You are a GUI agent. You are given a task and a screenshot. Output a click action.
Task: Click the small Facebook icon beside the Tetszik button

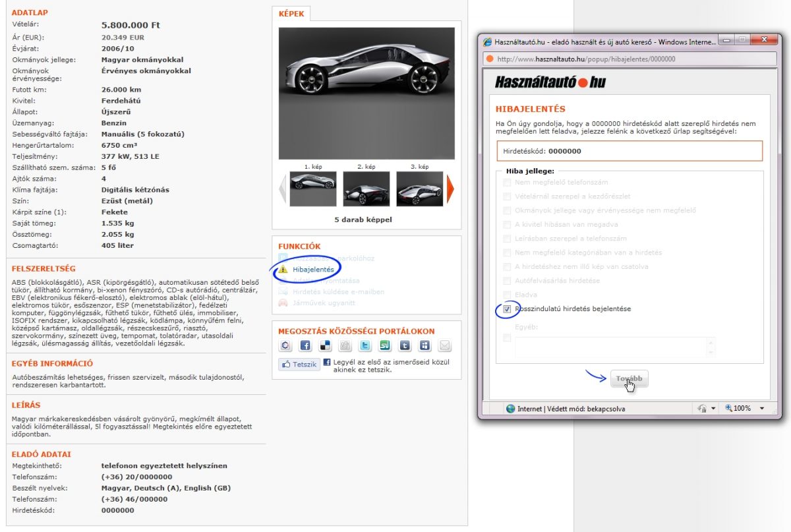tap(327, 363)
